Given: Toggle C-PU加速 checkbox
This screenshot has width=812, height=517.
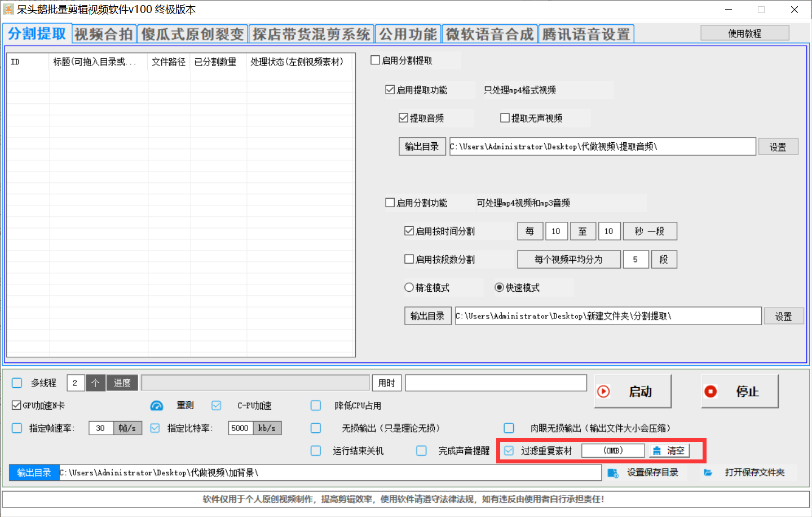Looking at the screenshot, I should point(216,405).
